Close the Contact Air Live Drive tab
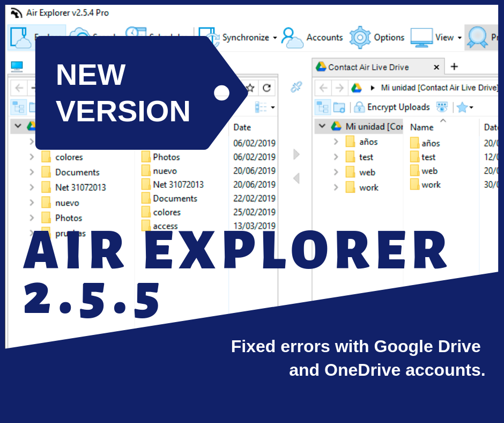The image size is (504, 423). [436, 67]
